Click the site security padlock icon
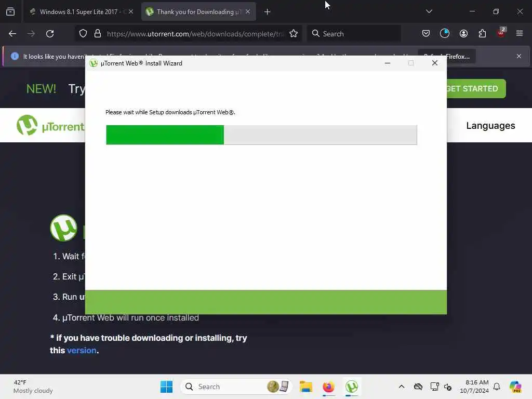 coord(98,34)
